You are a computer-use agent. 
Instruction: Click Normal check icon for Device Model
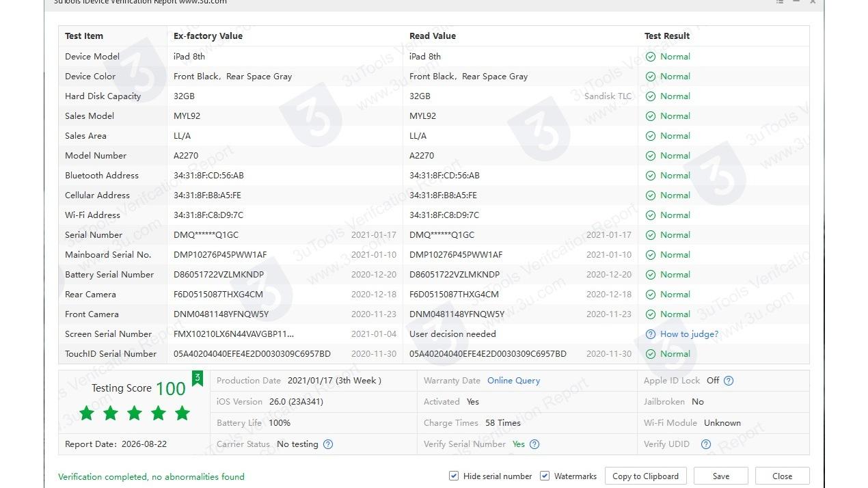click(x=651, y=57)
